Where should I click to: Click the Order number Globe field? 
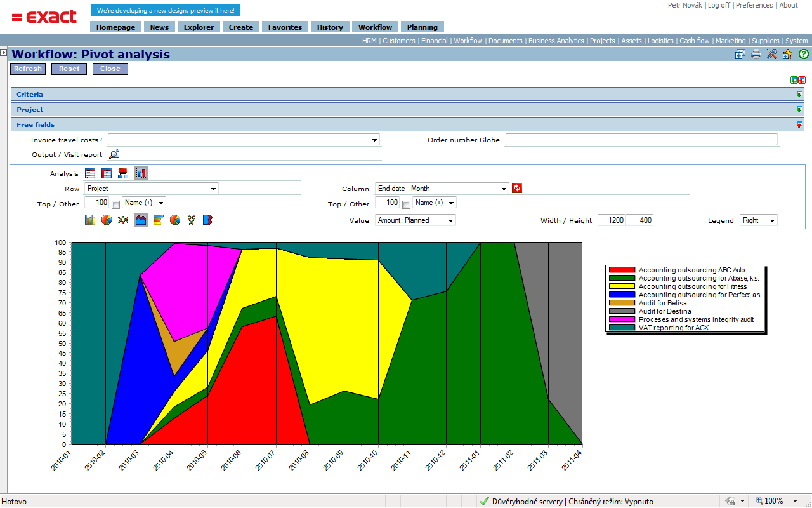pyautogui.click(x=641, y=140)
